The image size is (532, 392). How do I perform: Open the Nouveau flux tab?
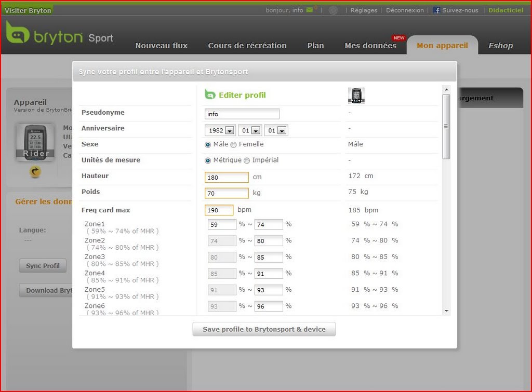pyautogui.click(x=161, y=46)
